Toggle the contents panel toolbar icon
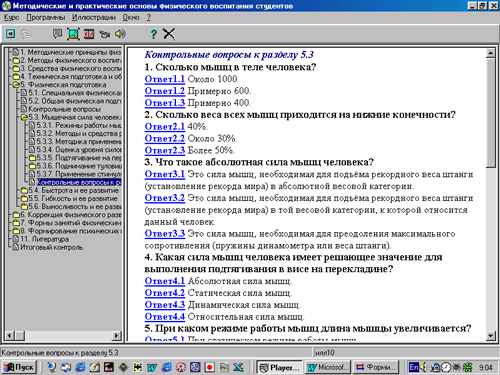500x375 pixels. coord(11,34)
